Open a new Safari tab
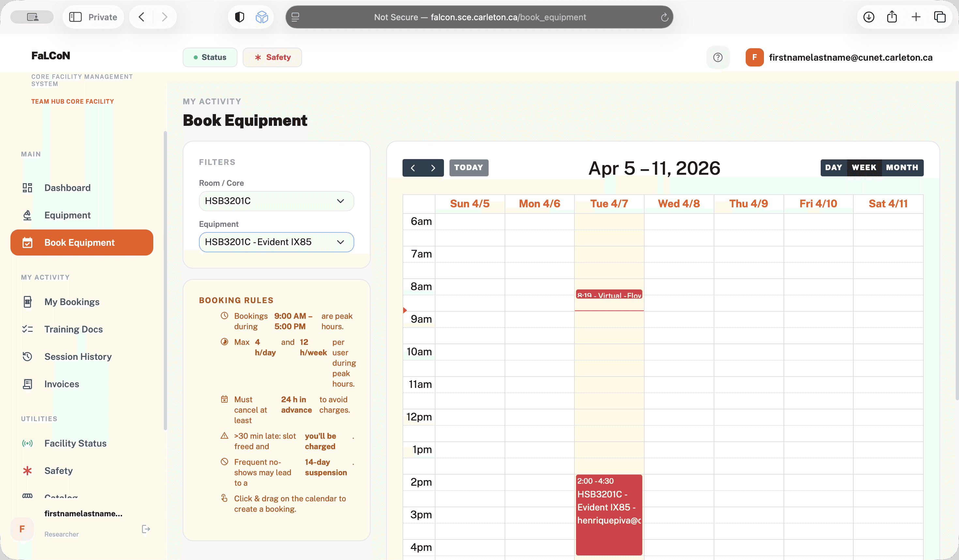This screenshot has width=959, height=560. click(916, 17)
